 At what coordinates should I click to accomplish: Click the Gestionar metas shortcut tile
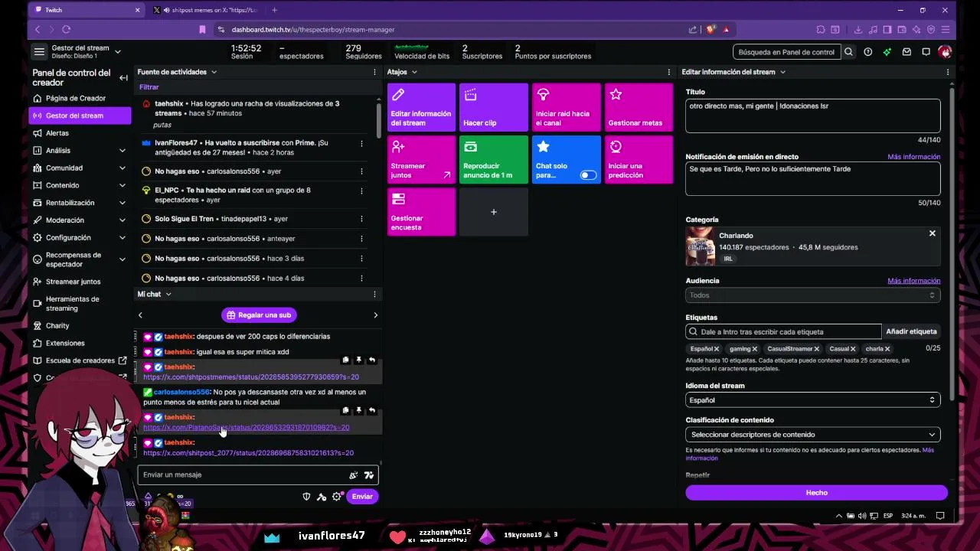point(639,107)
